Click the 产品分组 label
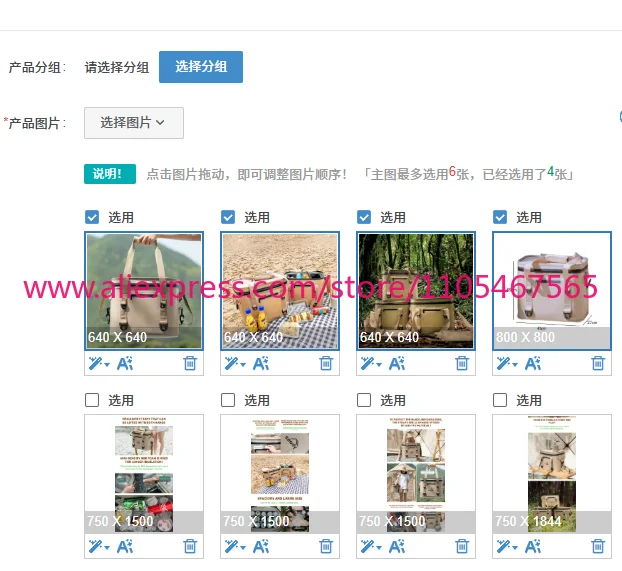This screenshot has height=571, width=622. pyautogui.click(x=37, y=67)
